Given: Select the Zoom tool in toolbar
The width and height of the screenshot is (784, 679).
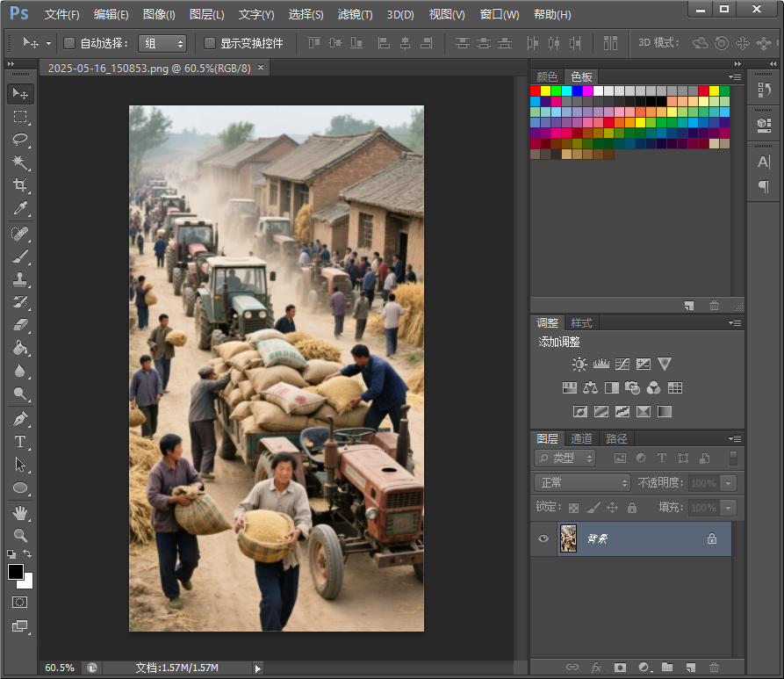Looking at the screenshot, I should point(20,535).
